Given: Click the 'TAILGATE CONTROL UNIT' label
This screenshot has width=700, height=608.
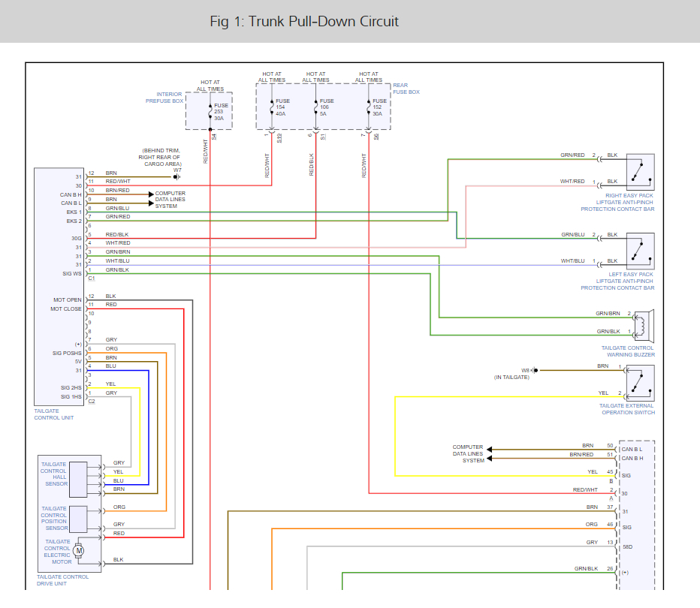Looking at the screenshot, I should pos(53,414).
